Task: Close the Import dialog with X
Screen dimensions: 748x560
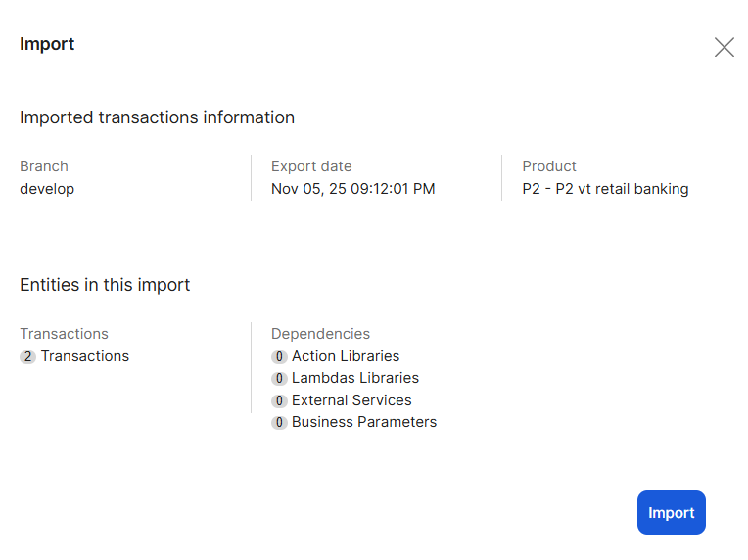Action: (724, 47)
